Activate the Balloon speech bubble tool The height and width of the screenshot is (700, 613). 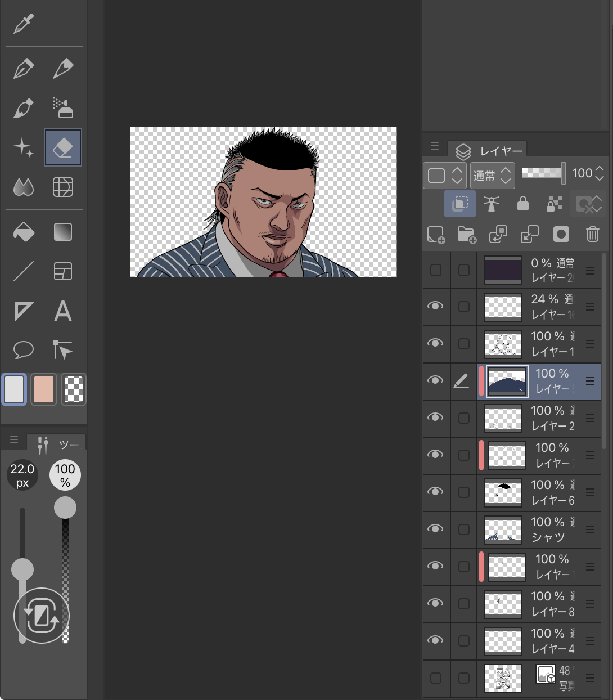(x=24, y=350)
